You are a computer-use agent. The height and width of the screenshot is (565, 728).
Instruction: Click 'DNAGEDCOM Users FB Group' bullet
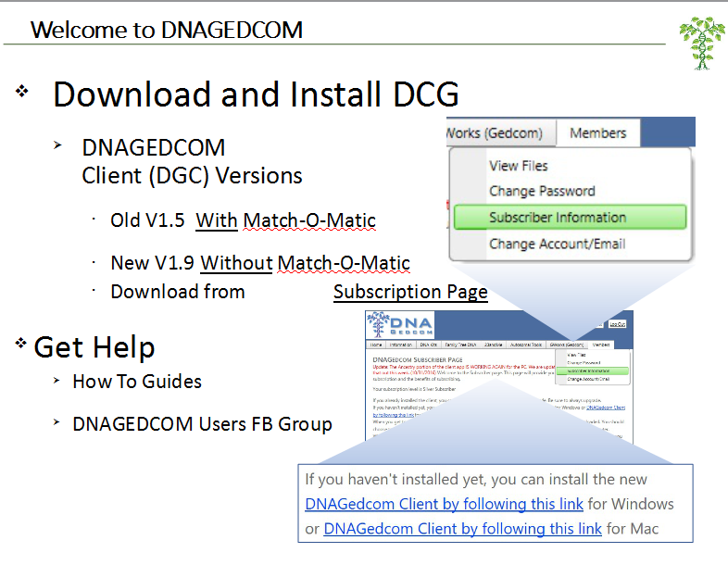point(202,424)
